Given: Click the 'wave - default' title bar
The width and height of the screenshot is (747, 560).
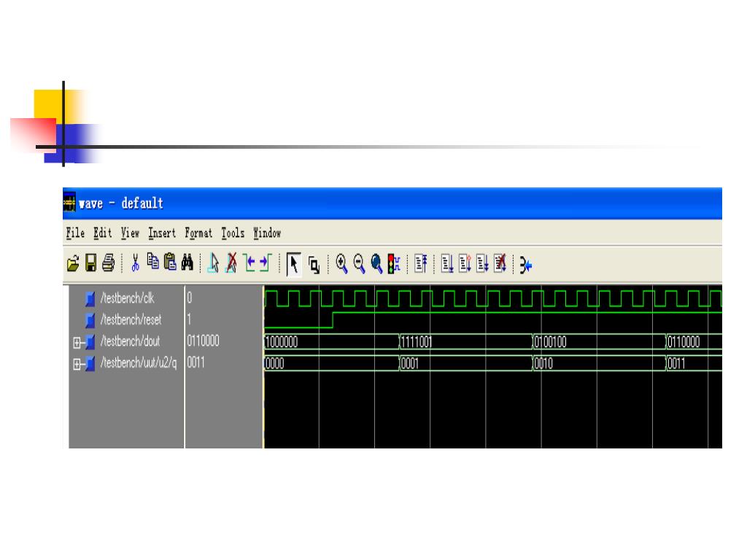Looking at the screenshot, I should coord(392,203).
